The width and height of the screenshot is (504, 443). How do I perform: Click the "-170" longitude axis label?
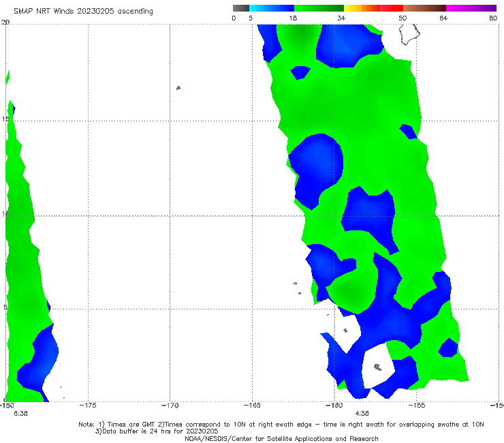coord(170,406)
